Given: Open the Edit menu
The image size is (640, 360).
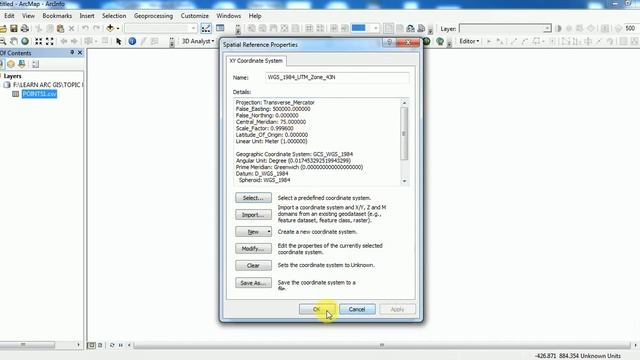Looking at the screenshot, I should click(x=9, y=16).
